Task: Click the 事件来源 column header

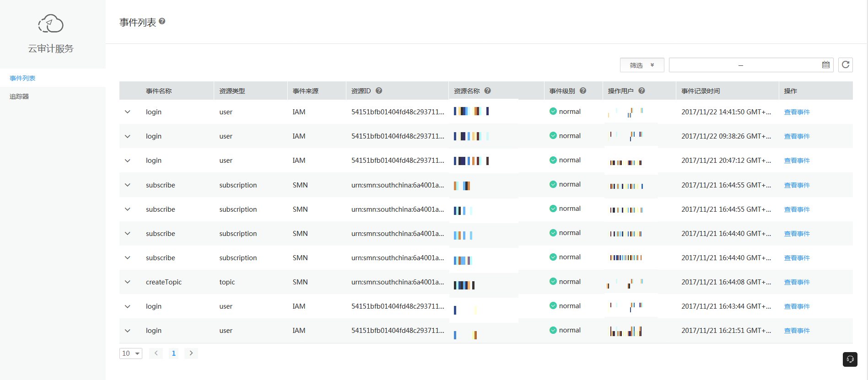Action: 306,91
